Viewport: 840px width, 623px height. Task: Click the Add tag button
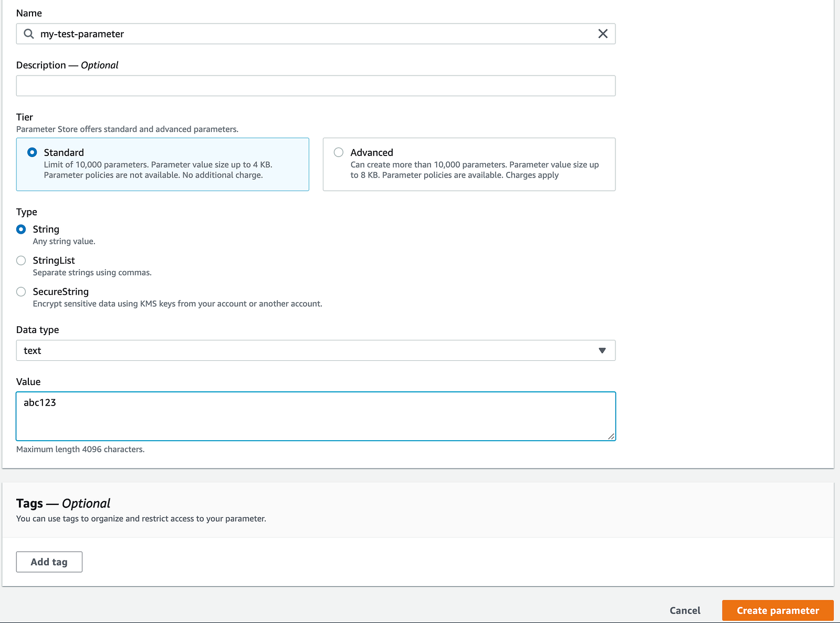pyautogui.click(x=49, y=562)
